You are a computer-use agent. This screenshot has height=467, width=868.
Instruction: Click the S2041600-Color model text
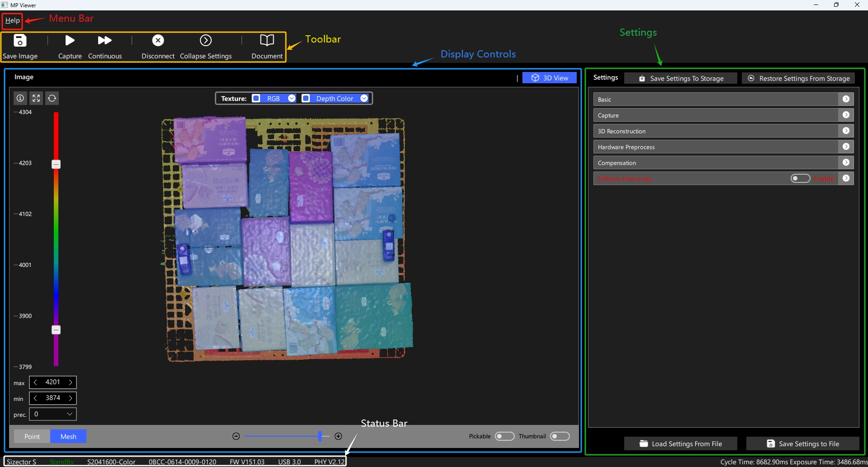pos(111,462)
